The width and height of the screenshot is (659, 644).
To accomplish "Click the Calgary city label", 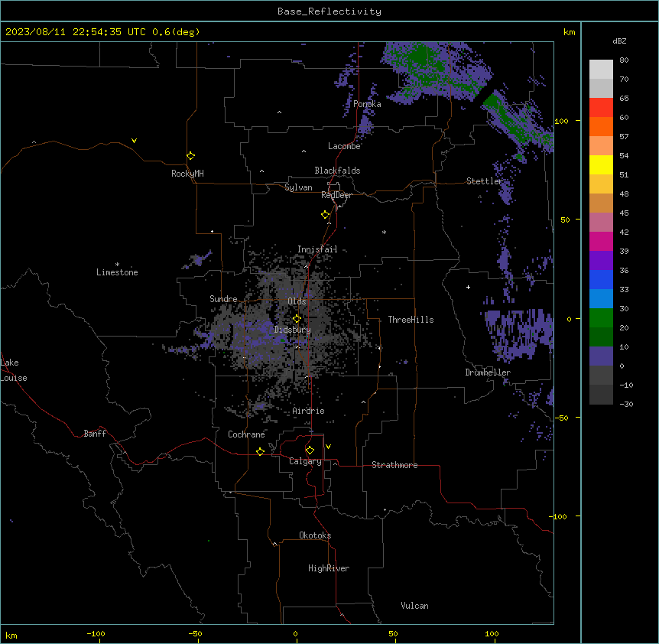I will tap(305, 461).
